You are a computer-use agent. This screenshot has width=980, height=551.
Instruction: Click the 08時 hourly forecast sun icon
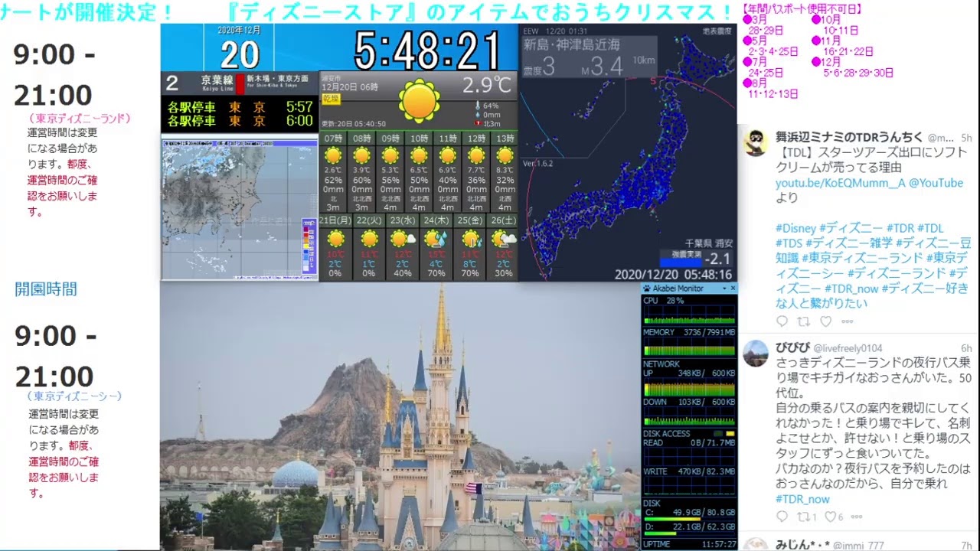(362, 155)
